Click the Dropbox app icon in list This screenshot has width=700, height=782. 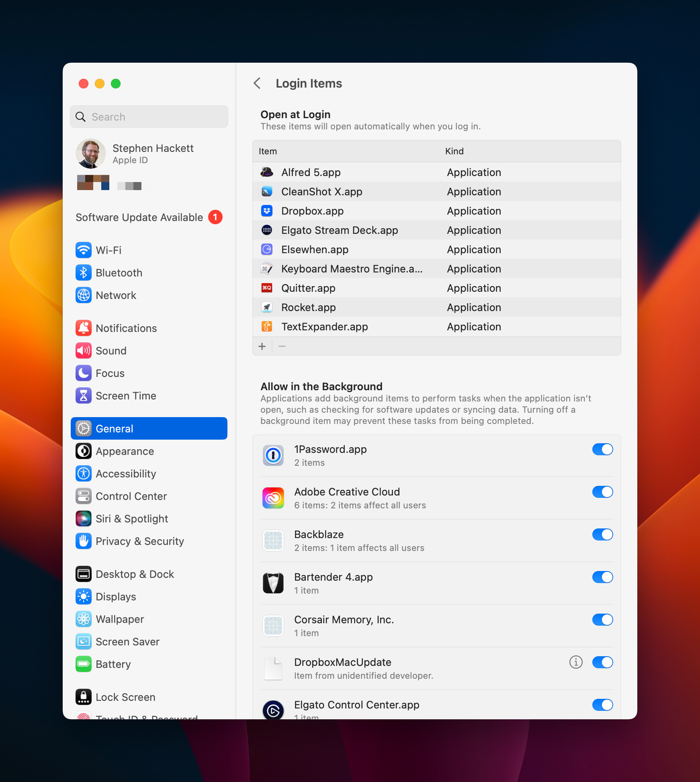(267, 211)
